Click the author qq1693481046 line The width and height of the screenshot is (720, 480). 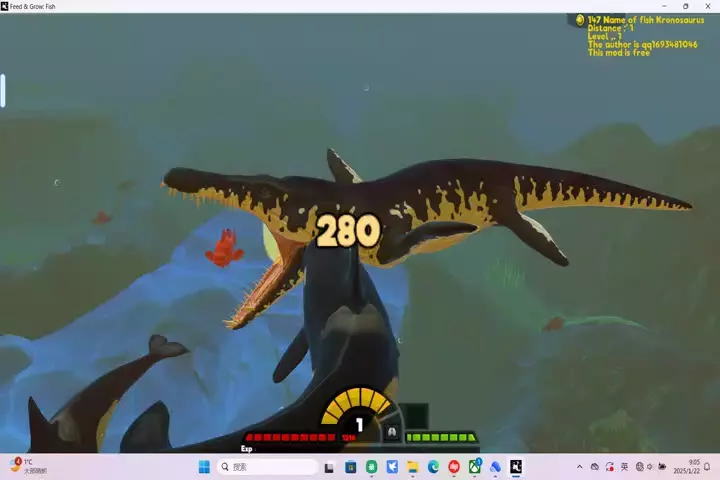(643, 45)
